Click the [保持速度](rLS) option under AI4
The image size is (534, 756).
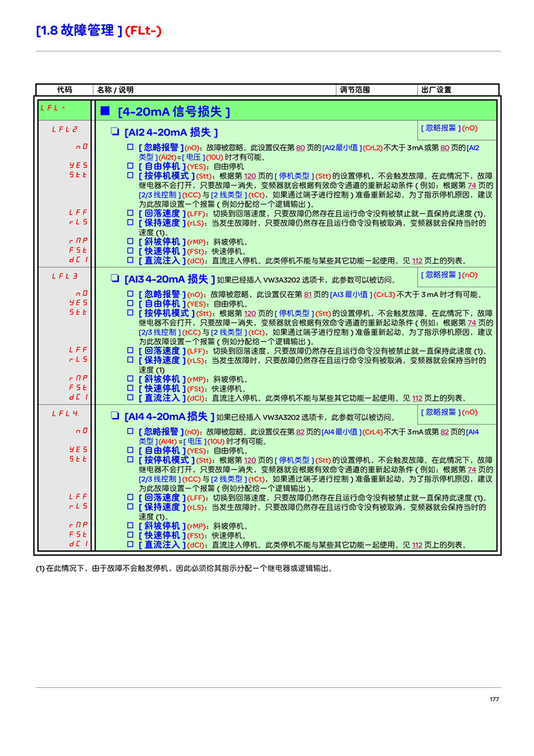click(172, 507)
